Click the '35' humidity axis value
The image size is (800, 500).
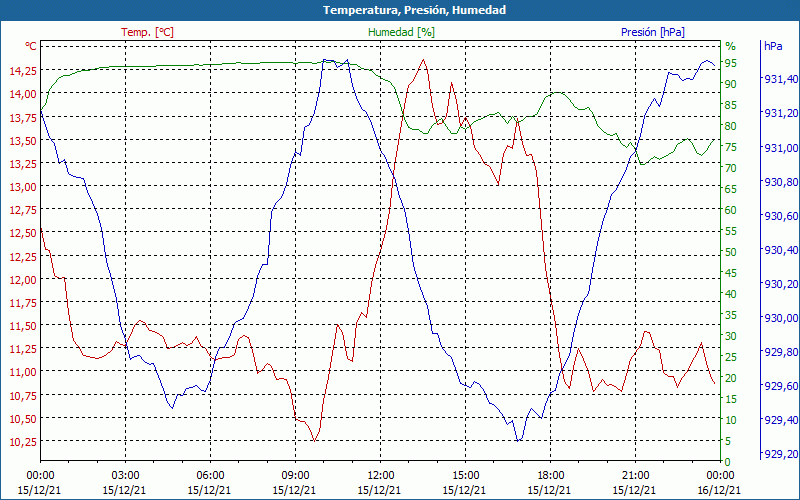pyautogui.click(x=731, y=315)
